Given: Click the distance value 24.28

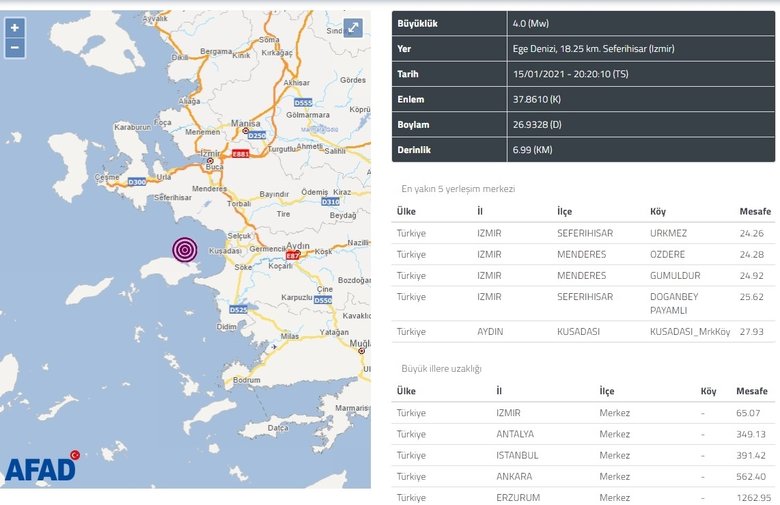Looking at the screenshot, I should 751,254.
